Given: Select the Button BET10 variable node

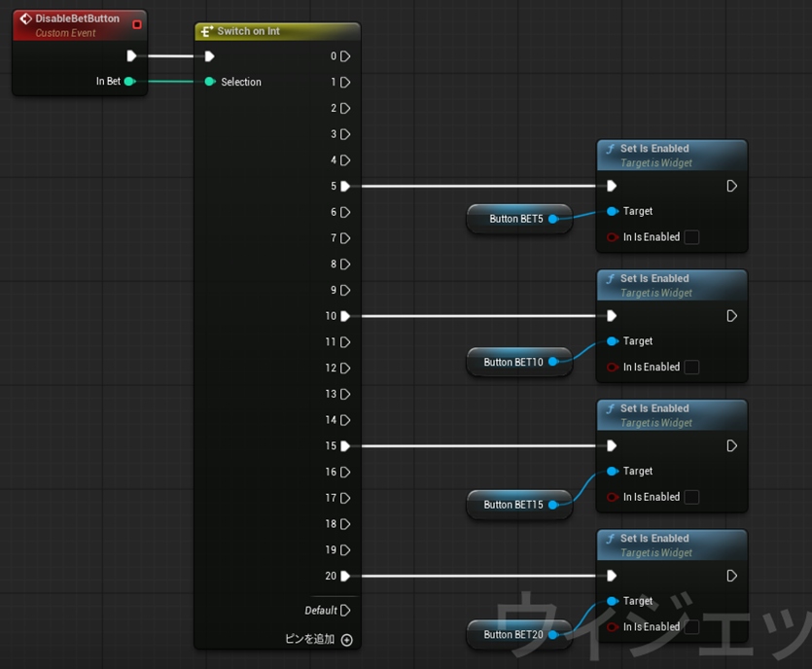Looking at the screenshot, I should pyautogui.click(x=513, y=362).
